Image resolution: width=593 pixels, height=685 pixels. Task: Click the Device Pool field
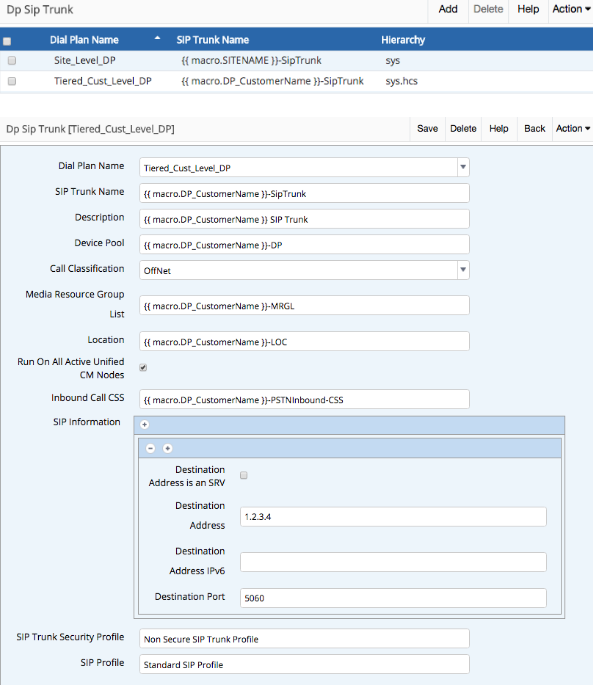coord(304,244)
